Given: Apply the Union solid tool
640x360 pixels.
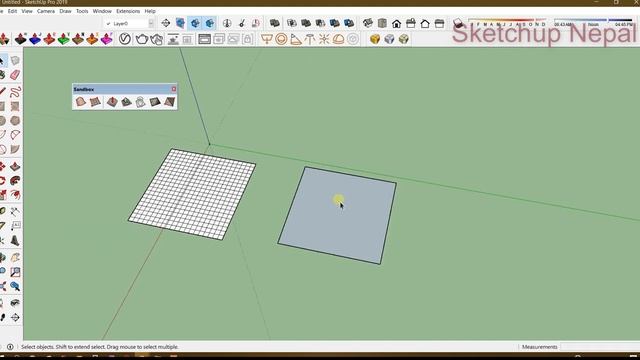Looking at the screenshot, I should [306, 23].
